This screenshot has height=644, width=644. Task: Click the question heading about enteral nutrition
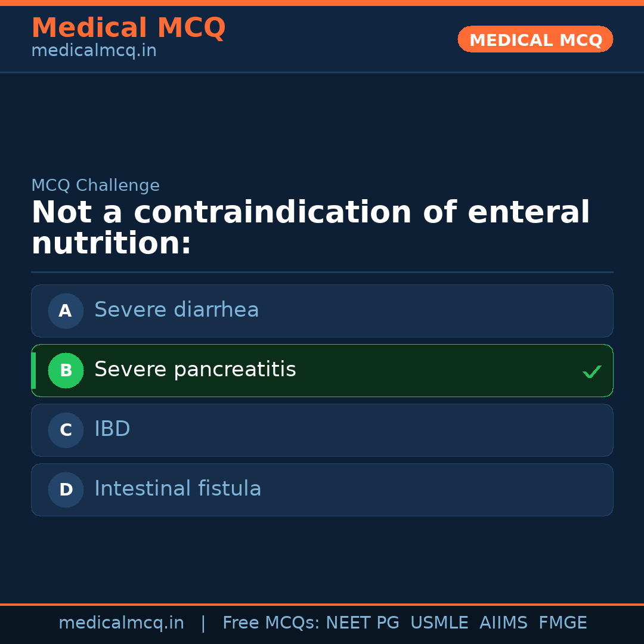tap(310, 228)
